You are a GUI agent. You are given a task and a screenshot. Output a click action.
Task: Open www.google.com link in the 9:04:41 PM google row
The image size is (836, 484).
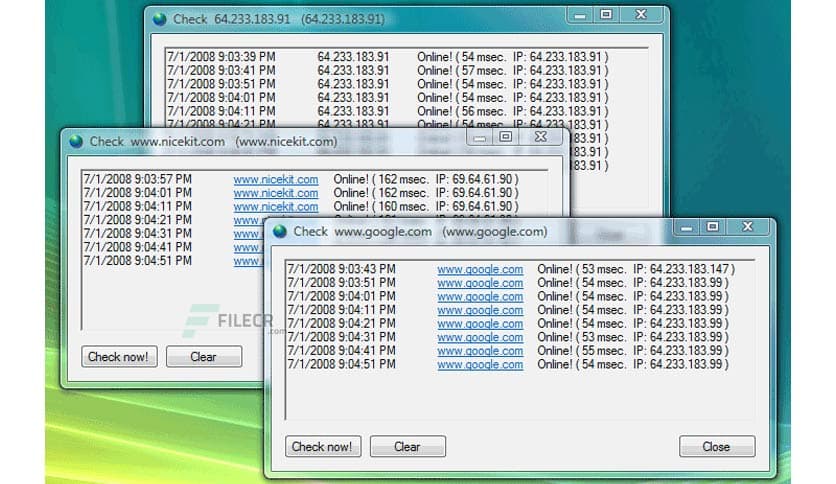480,351
